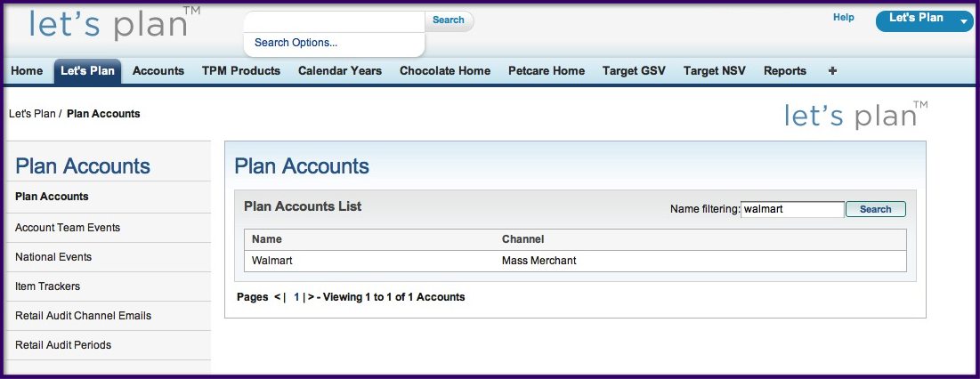Open Retail Audit Periods

point(63,345)
